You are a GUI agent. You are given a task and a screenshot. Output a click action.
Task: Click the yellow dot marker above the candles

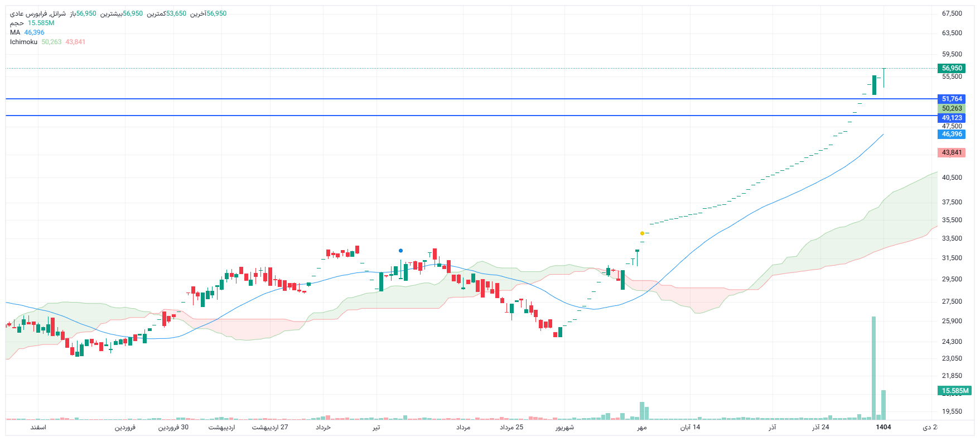642,233
